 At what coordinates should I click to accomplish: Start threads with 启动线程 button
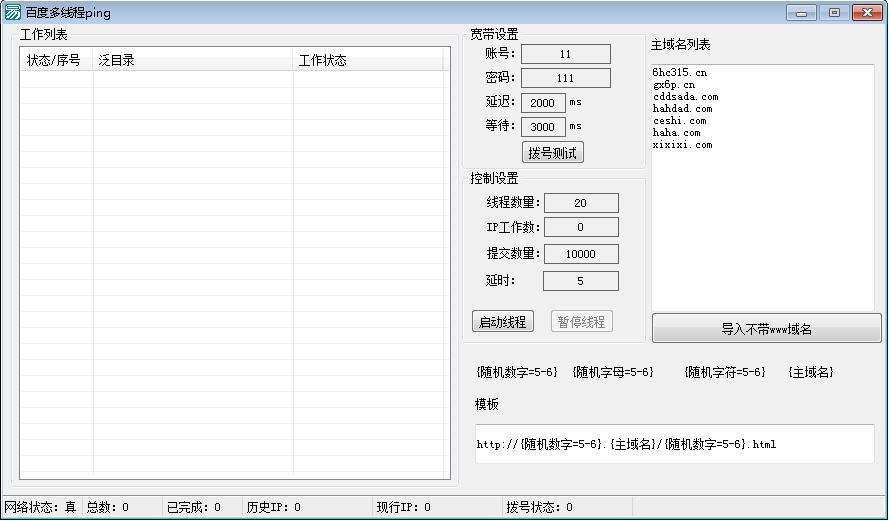(x=503, y=322)
